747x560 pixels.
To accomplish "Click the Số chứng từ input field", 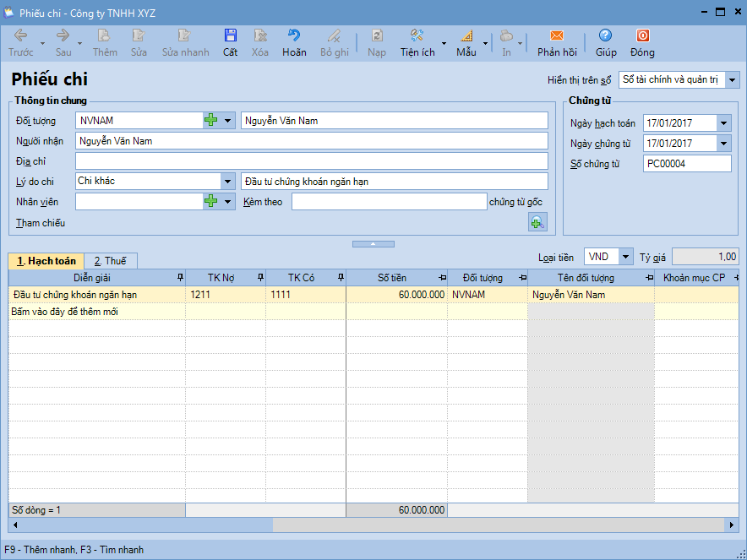I will pos(686,164).
